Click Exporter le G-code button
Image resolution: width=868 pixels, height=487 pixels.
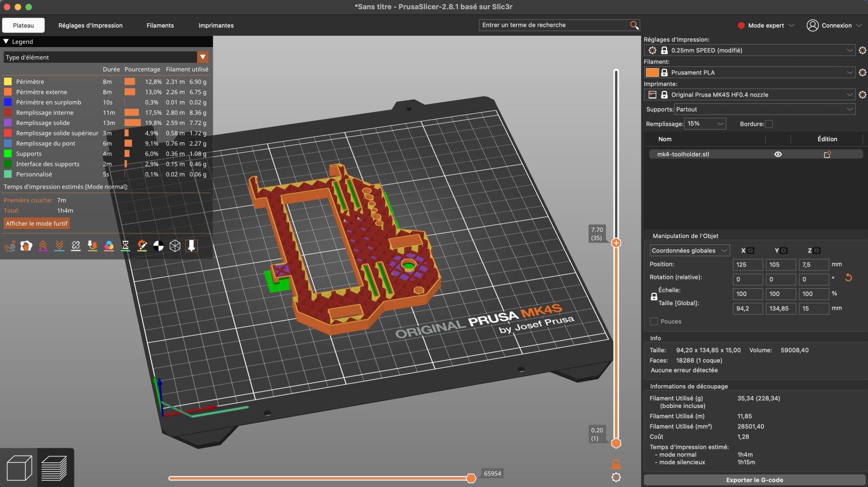click(754, 480)
